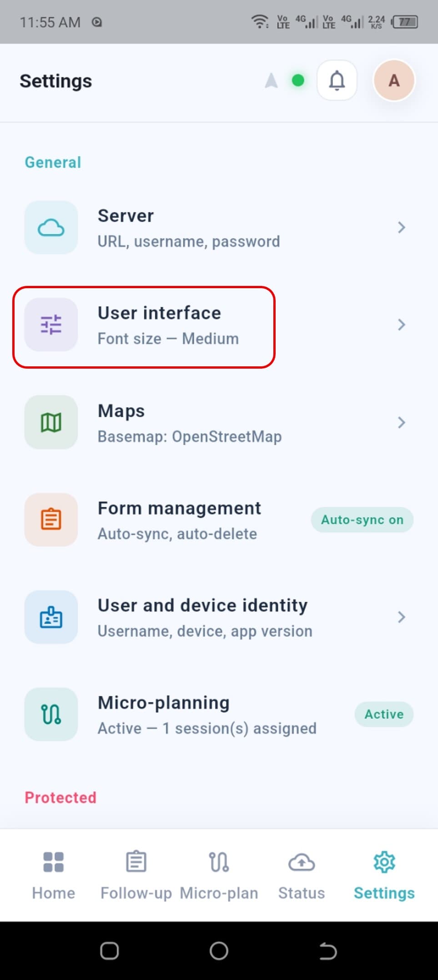
Task: Tap the User and device identity badge icon
Action: (x=51, y=617)
